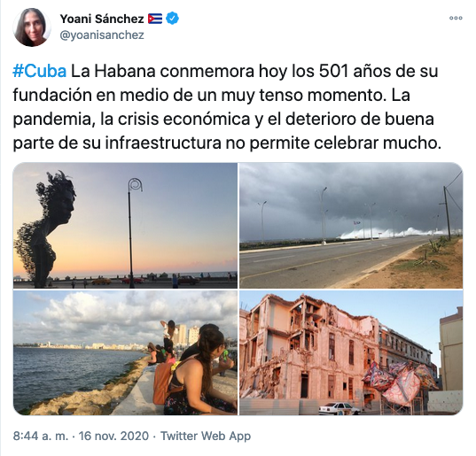Click the tweet line starting with 'parte de su'

226,143
